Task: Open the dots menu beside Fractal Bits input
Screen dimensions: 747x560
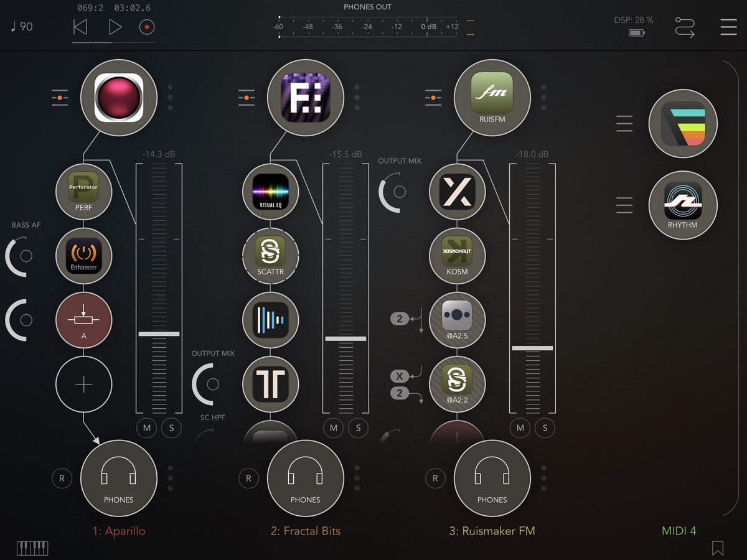Action: (357, 98)
